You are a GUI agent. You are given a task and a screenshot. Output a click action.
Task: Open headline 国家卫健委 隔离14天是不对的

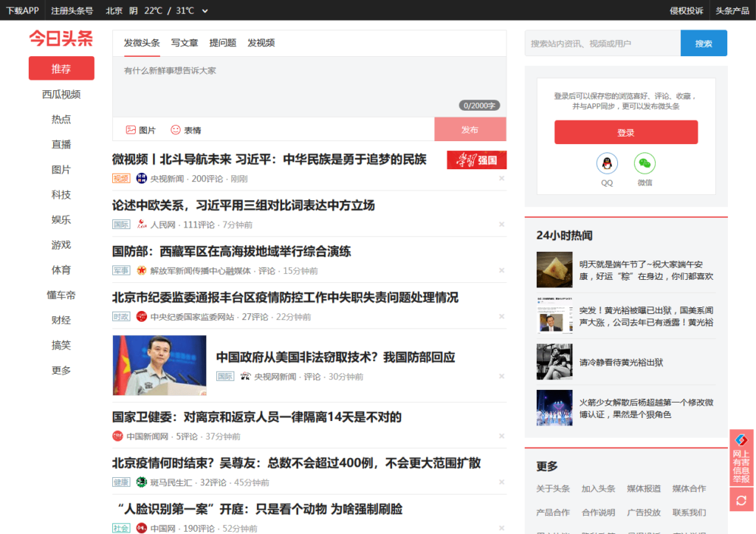pos(256,417)
